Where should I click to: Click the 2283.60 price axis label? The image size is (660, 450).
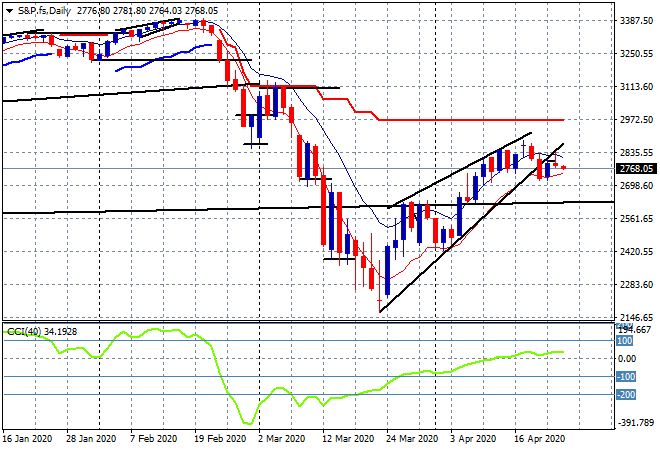click(636, 285)
